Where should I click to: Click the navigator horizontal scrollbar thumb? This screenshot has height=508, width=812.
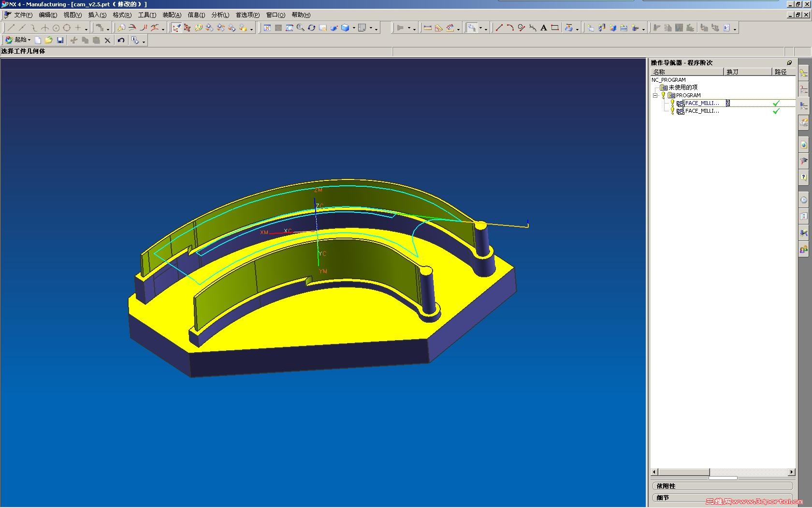coord(683,472)
